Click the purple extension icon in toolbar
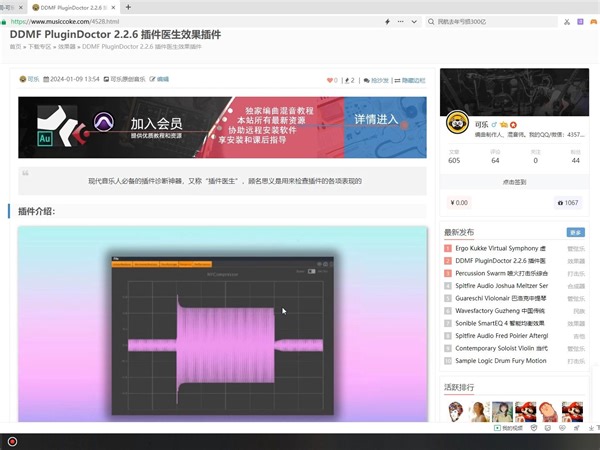The image size is (600, 450). click(x=580, y=22)
